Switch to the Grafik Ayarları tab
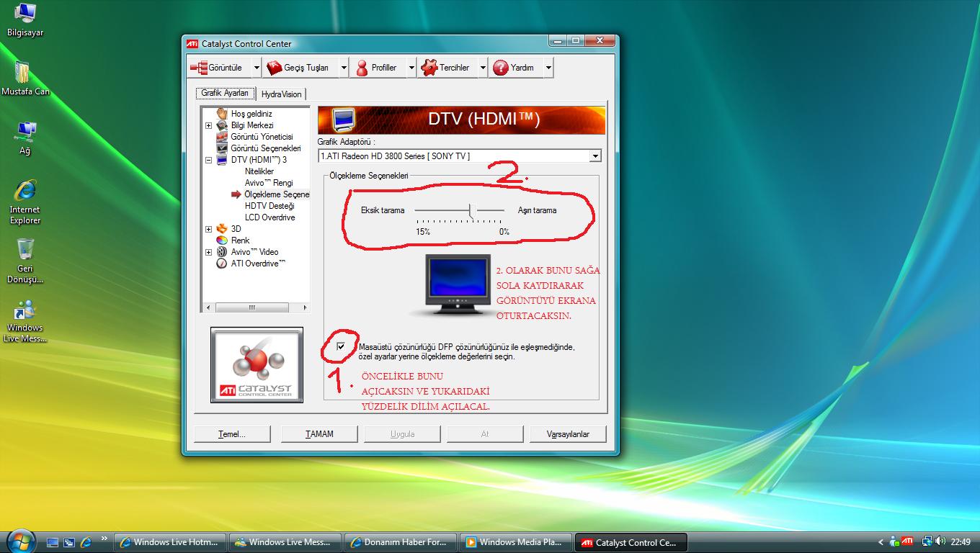 click(225, 94)
